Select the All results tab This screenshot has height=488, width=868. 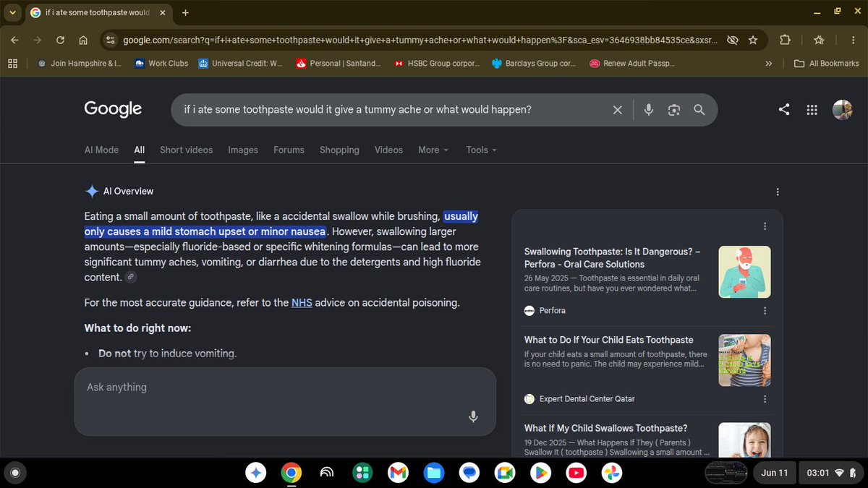point(139,150)
